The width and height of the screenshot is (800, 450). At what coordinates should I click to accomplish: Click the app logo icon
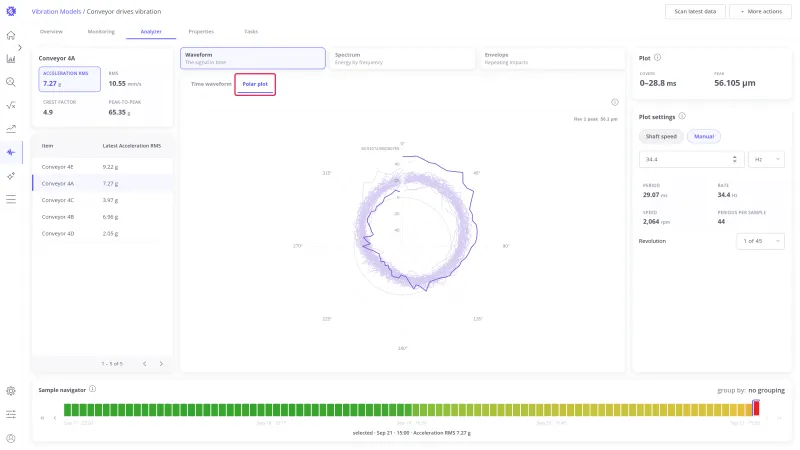pos(11,11)
